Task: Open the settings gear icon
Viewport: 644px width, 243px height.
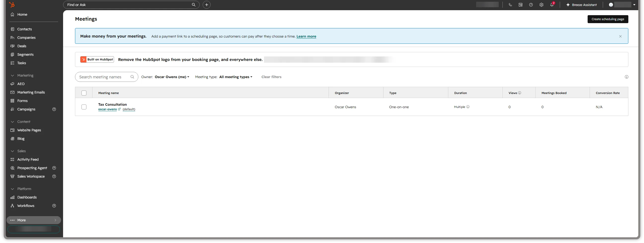Action: [541, 5]
